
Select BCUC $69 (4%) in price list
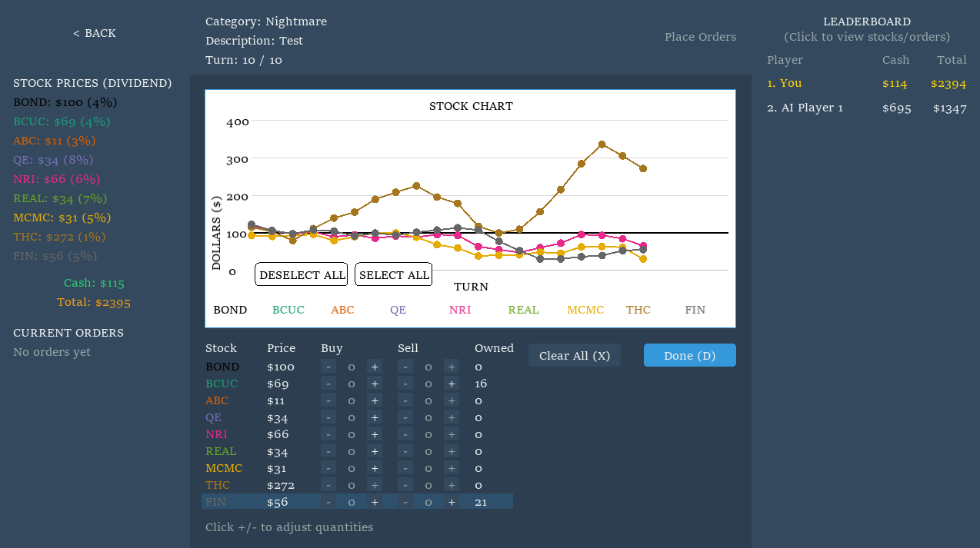(x=62, y=121)
